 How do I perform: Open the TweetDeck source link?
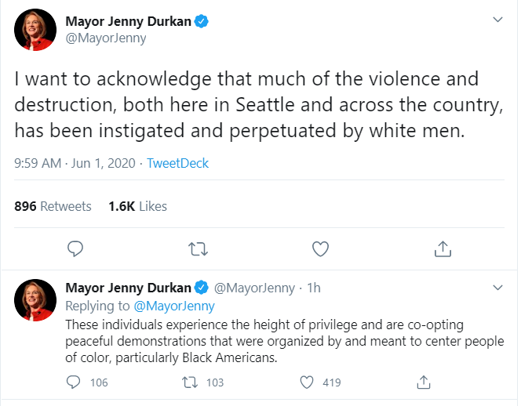pos(178,164)
